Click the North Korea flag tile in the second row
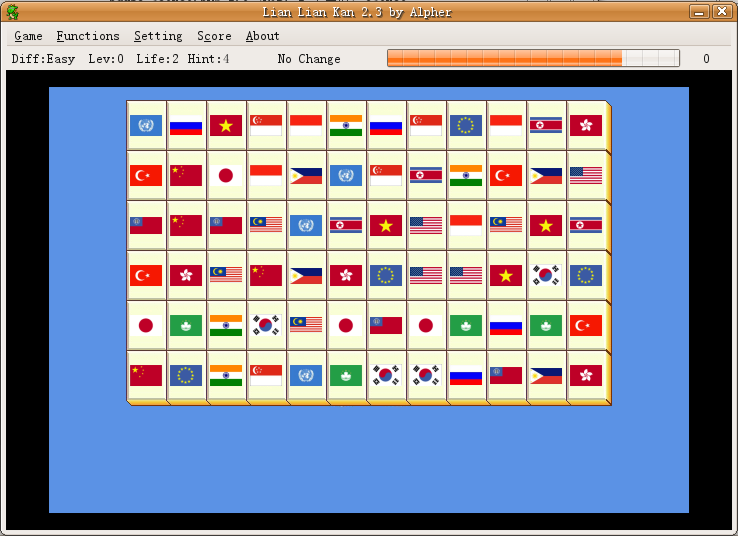This screenshot has height=536, width=738. [x=426, y=176]
